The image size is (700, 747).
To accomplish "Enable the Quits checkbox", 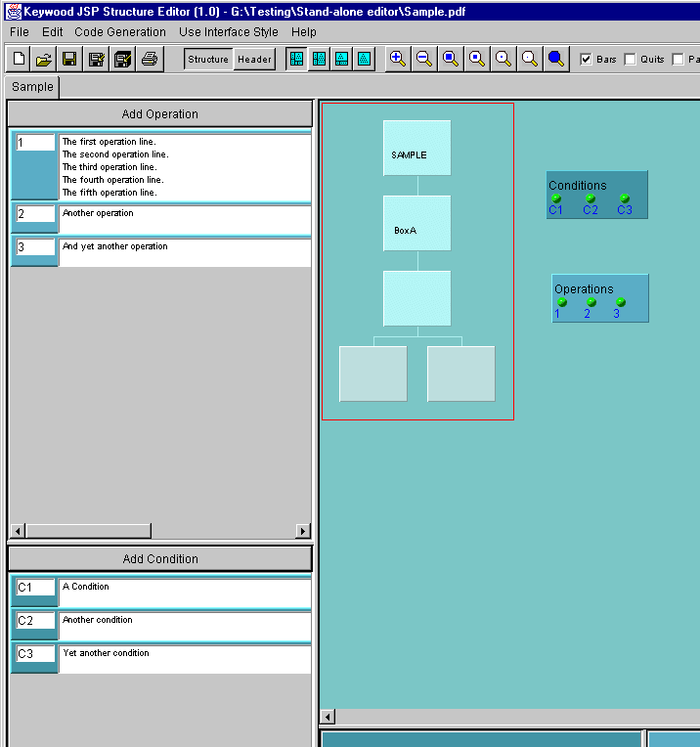I will click(630, 60).
